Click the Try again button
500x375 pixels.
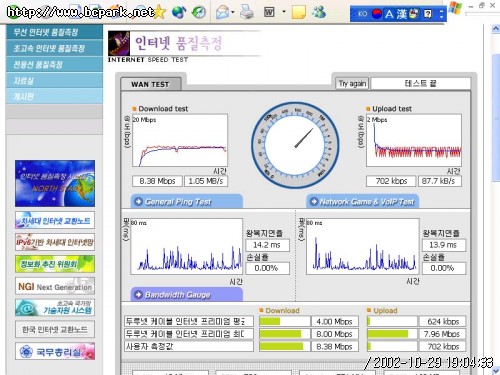(352, 83)
